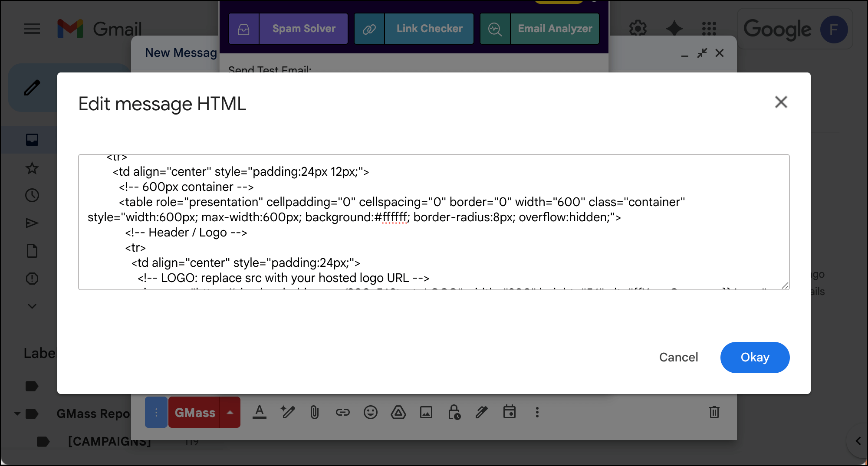
Task: Open the Spam Solver tool
Action: (x=303, y=29)
